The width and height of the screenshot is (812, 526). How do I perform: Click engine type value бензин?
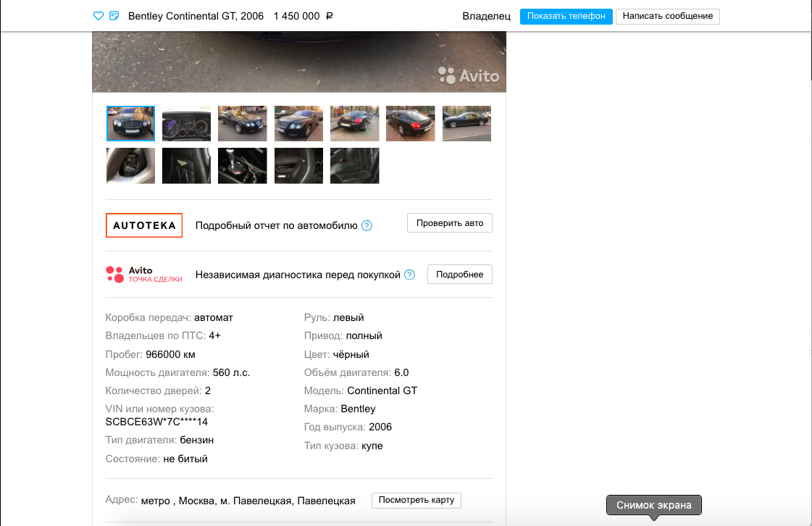pos(197,440)
